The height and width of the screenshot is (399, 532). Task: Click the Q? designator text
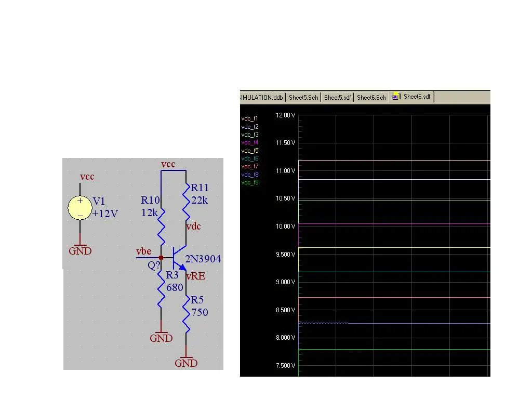(x=154, y=265)
